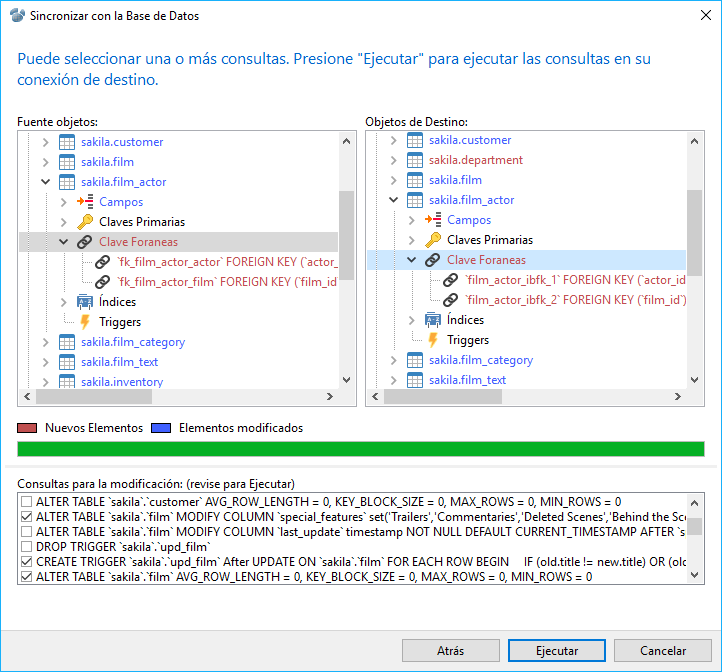Click the Triggers lightning icon in destination tree
The image size is (722, 672).
click(433, 340)
